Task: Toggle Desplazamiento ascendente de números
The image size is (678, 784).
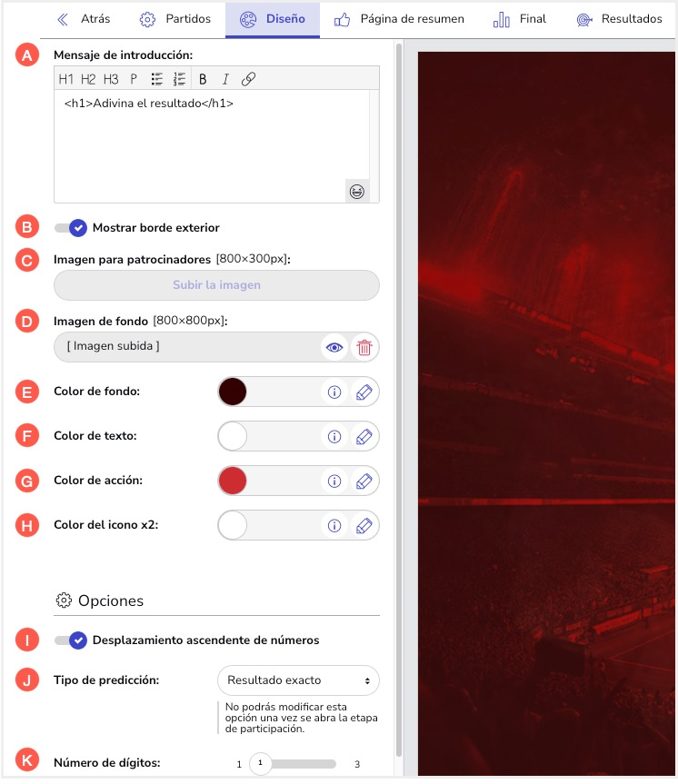Action: pos(71,640)
